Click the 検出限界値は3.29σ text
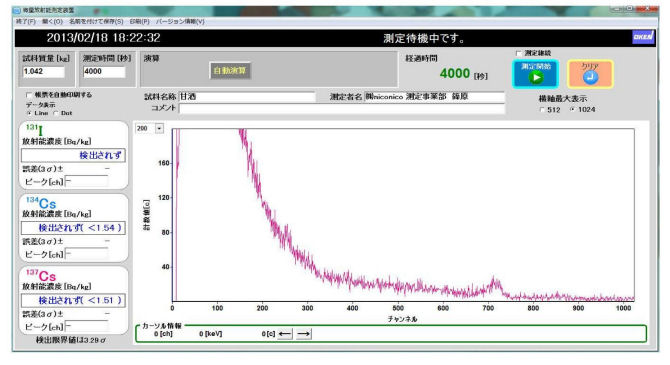Screen dimensions: 670x365 click(x=71, y=340)
